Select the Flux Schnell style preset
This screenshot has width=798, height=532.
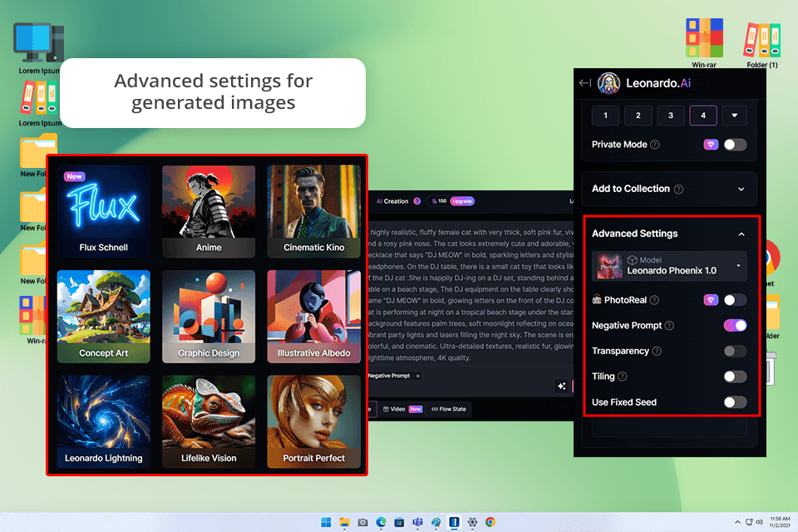tap(103, 211)
